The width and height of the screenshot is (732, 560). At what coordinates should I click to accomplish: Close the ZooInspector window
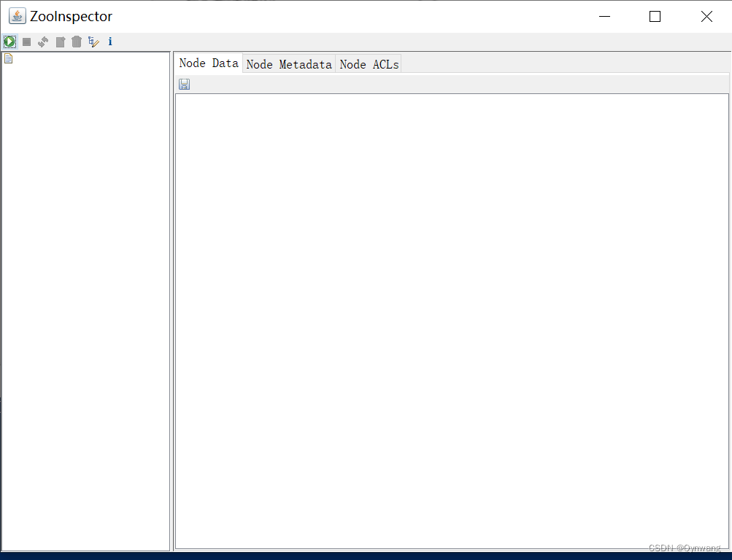click(706, 16)
